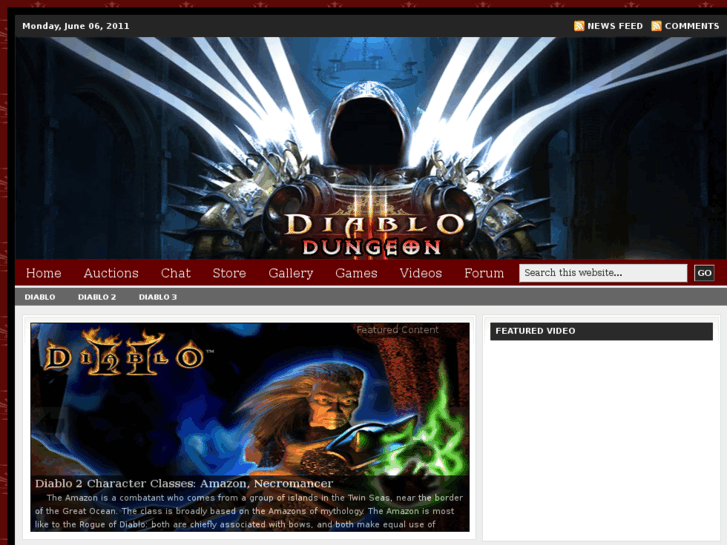Visit the Store section
This screenshot has width=727, height=545.
[x=229, y=273]
